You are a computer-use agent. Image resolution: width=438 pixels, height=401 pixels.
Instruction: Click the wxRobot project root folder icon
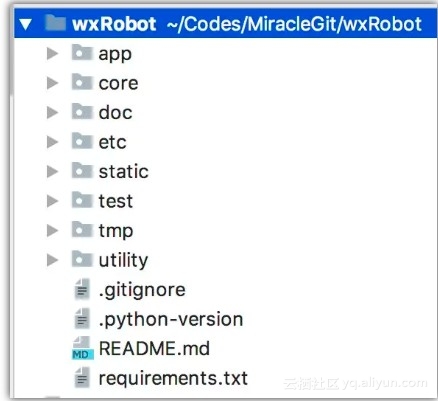[55, 23]
